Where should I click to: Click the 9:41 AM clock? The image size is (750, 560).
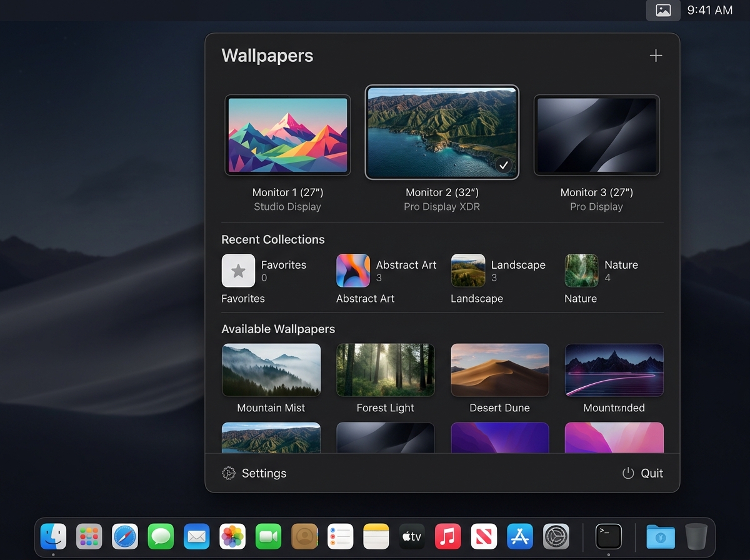710,11
